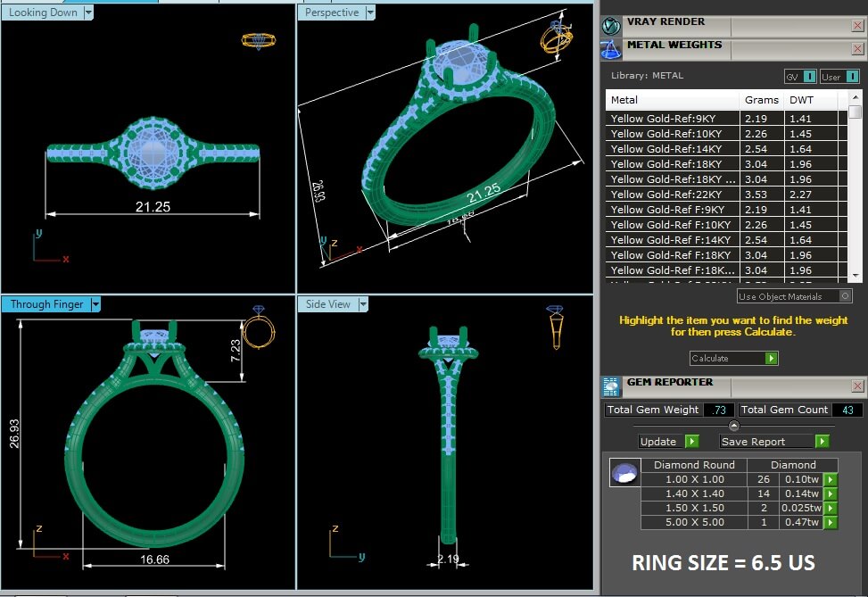
Task: Click the green arrow for 1.00 X 1.00 diamonds
Action: [x=831, y=480]
